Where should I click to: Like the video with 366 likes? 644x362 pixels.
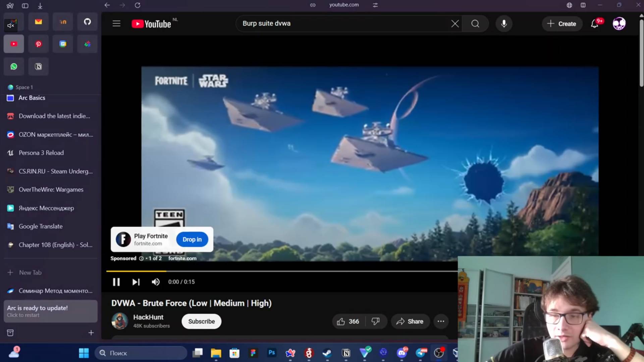348,321
